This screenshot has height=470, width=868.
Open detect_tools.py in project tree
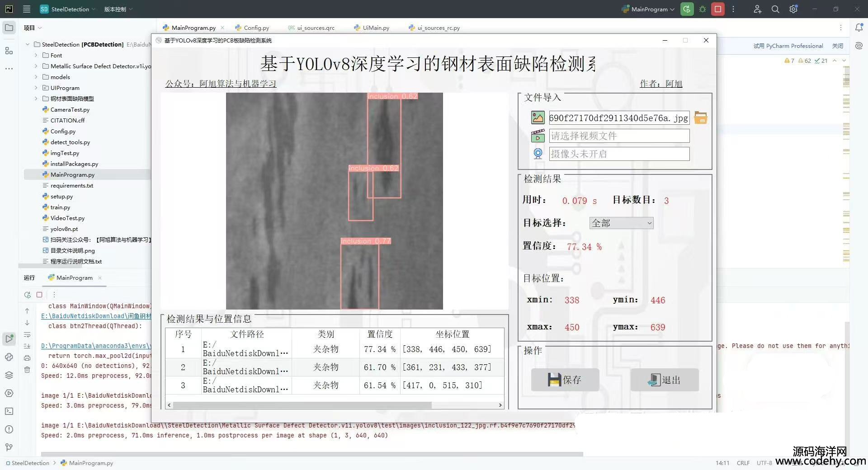(70, 142)
